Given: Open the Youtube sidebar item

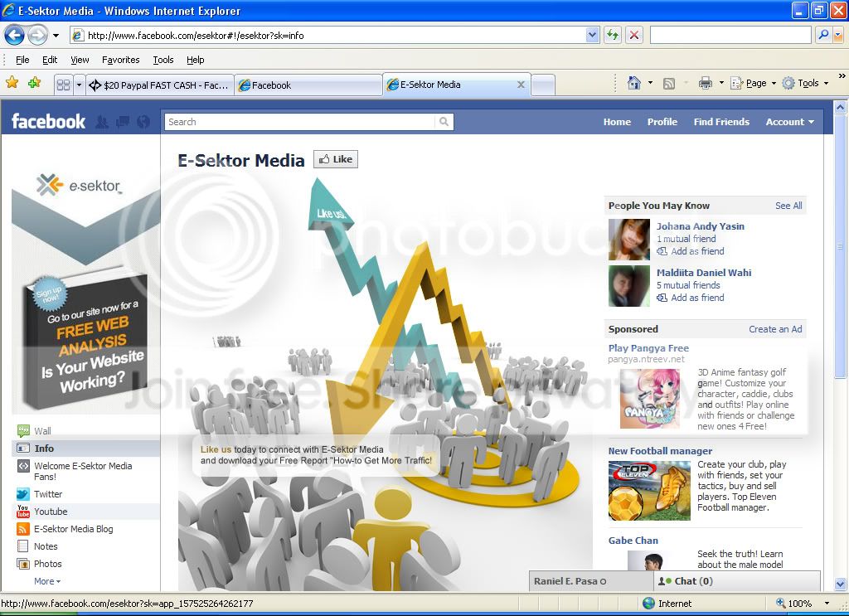Looking at the screenshot, I should point(85,511).
